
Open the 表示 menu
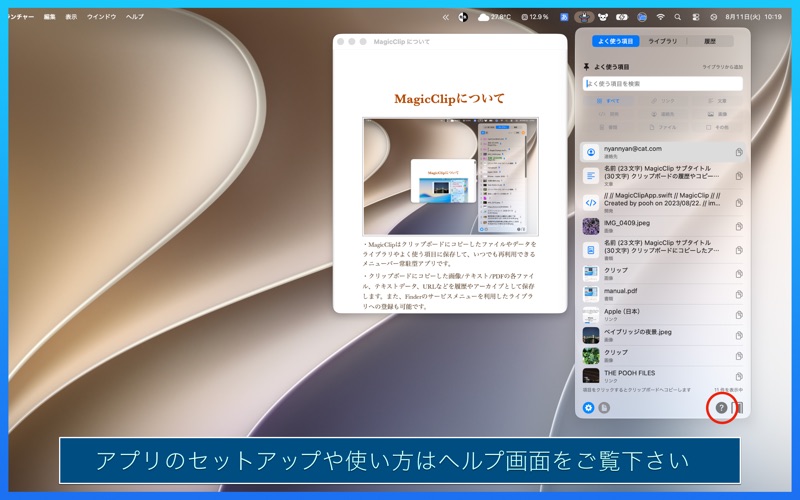click(71, 17)
